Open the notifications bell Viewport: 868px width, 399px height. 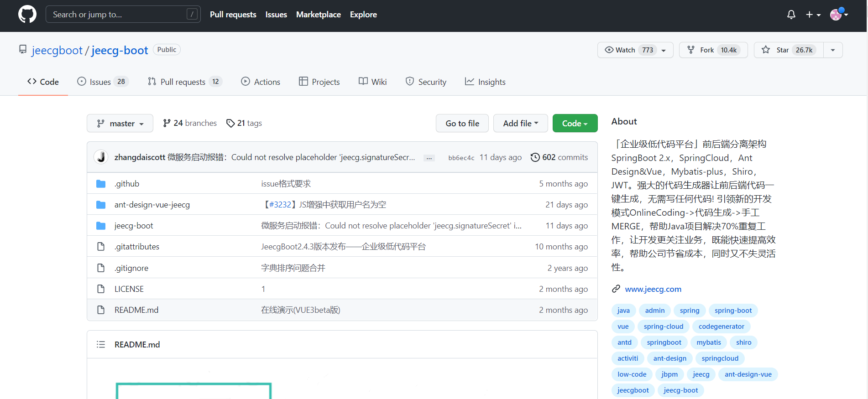791,15
